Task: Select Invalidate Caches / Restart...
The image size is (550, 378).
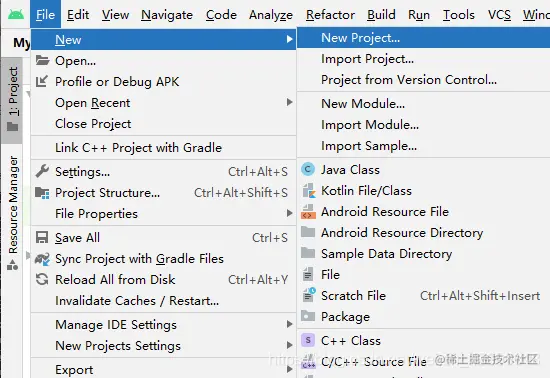Action: (x=163, y=301)
